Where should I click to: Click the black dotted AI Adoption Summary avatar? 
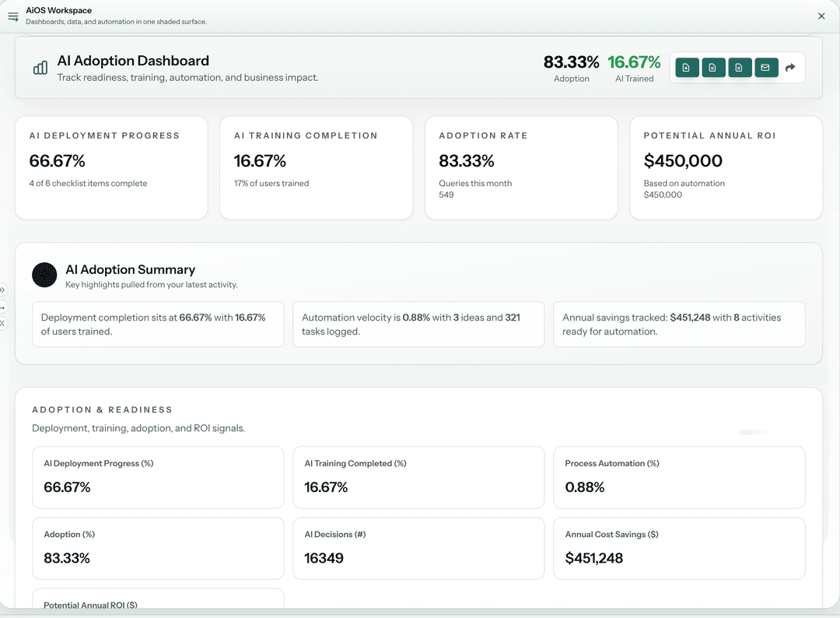(44, 275)
